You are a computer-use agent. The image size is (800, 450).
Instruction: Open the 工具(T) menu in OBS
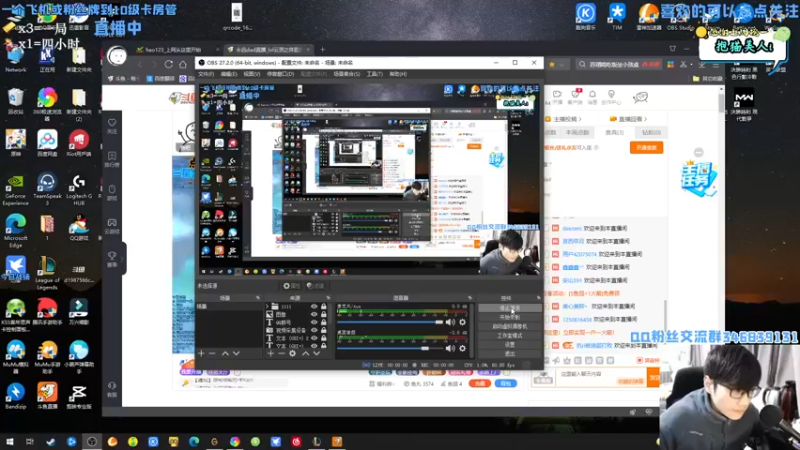[374, 74]
